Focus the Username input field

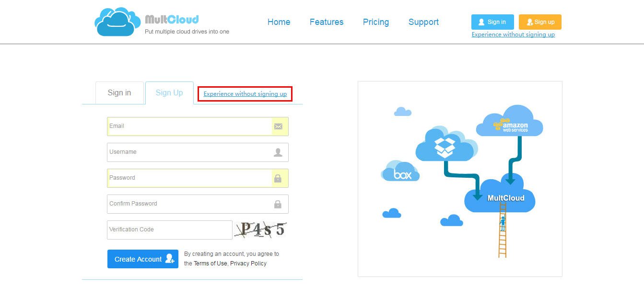tap(198, 152)
